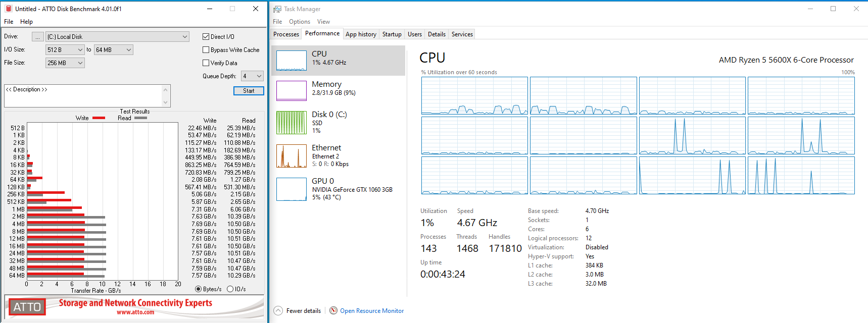Open Resource Monitor link
The width and height of the screenshot is (868, 323).
tap(372, 311)
